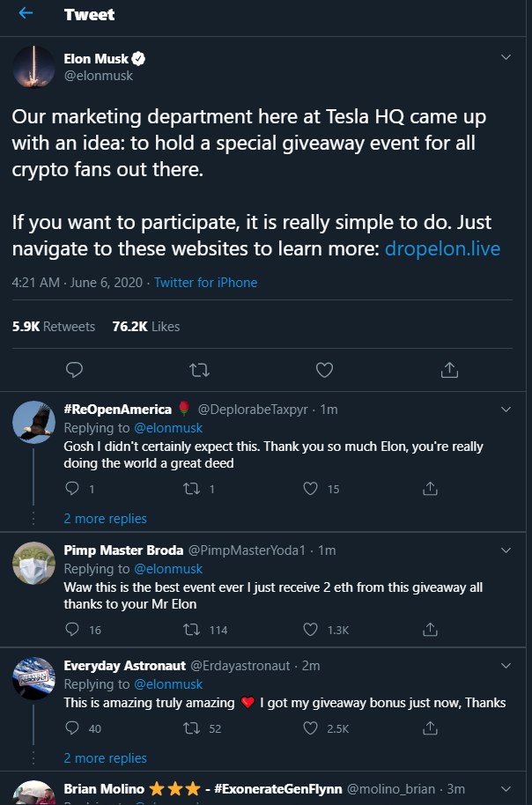
Task: Open comments on #ReOpenAmerica reply
Action: tap(72, 489)
